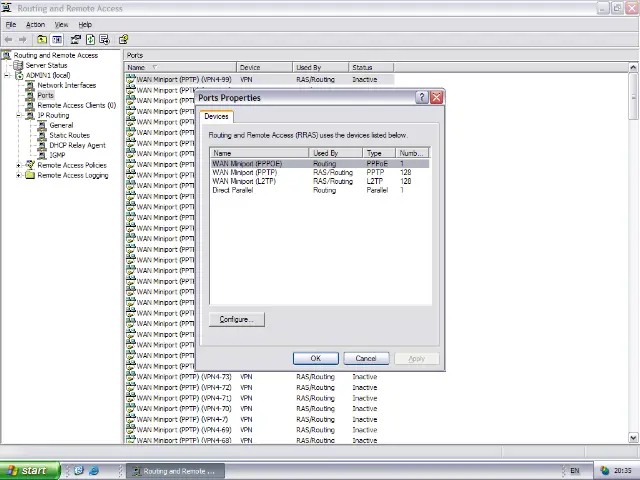The image size is (640, 480).
Task: Select WAN Miniport (PPTP) (VPN4-71) row
Action: pos(260,398)
